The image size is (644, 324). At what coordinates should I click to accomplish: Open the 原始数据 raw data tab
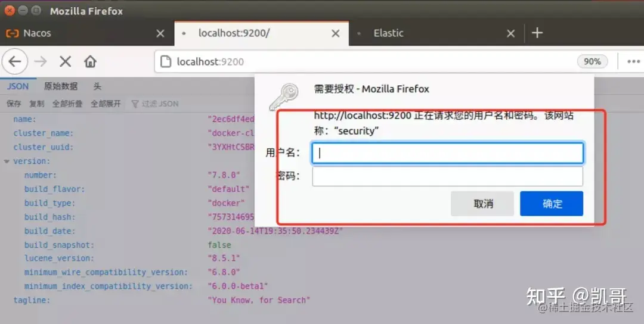click(x=61, y=86)
